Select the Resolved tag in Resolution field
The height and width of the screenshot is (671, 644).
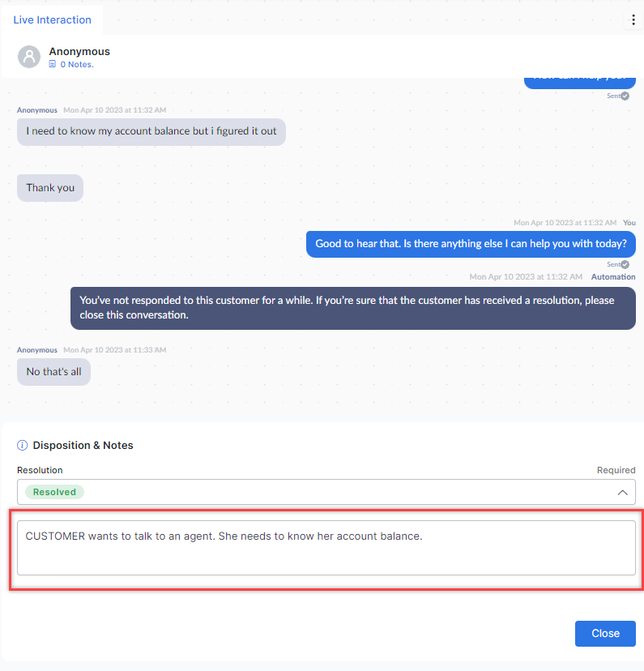pos(55,492)
